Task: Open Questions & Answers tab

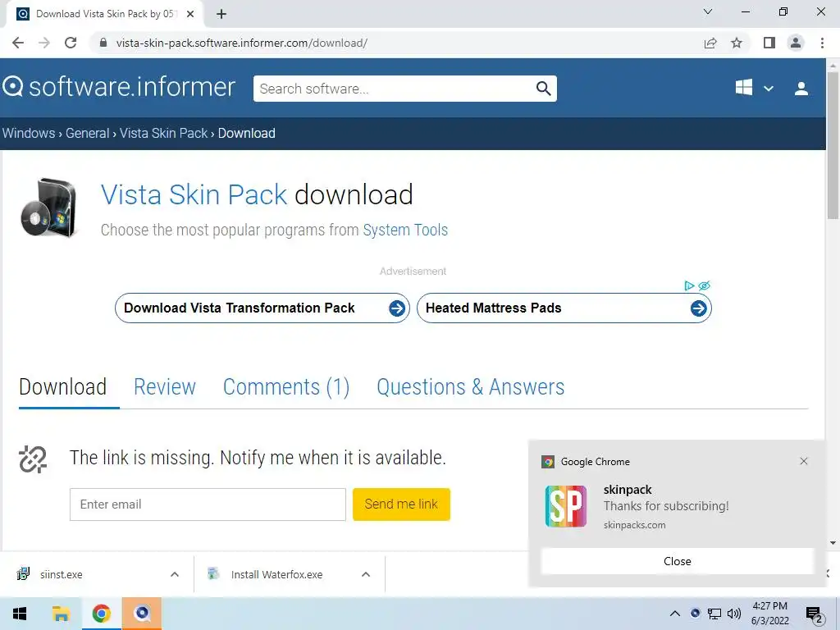Action: pyautogui.click(x=470, y=387)
